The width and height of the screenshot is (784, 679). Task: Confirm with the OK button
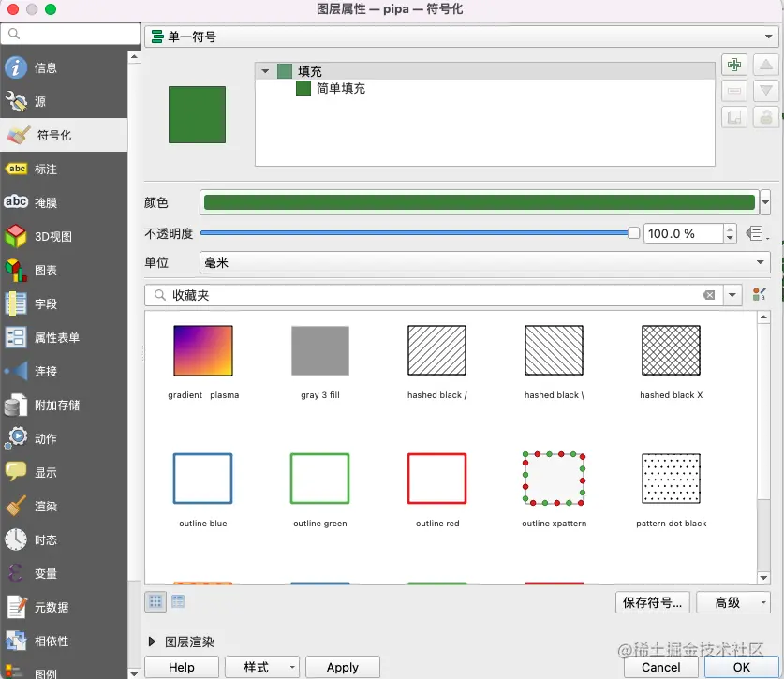click(742, 667)
